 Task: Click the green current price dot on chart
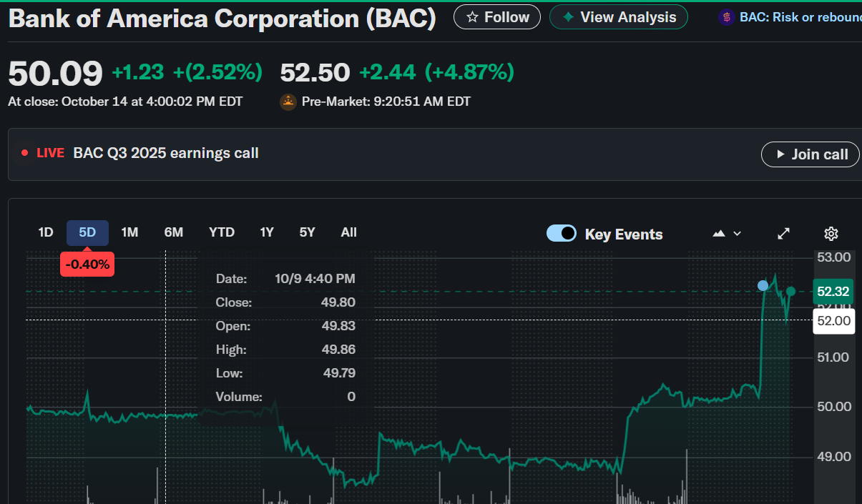(x=791, y=291)
